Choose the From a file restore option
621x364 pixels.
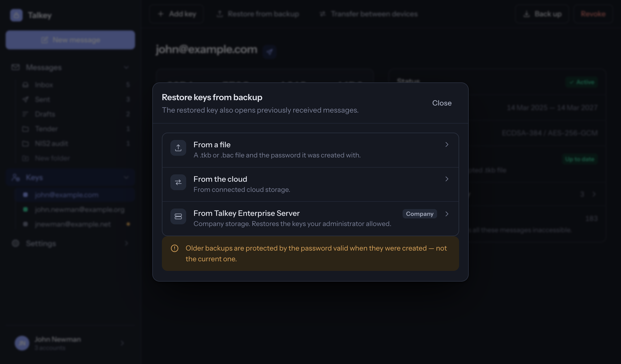(x=310, y=150)
